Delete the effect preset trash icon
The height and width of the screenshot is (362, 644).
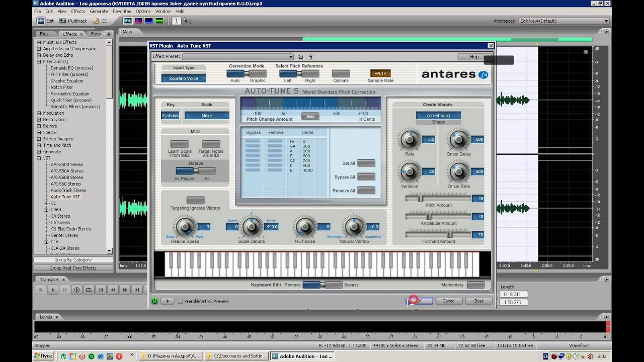tap(310, 57)
